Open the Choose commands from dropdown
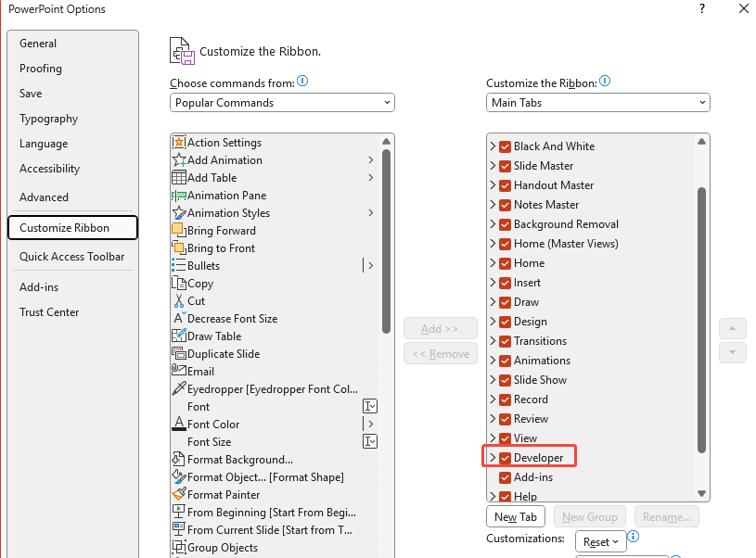Screen dimensions: 756x558 [282, 103]
